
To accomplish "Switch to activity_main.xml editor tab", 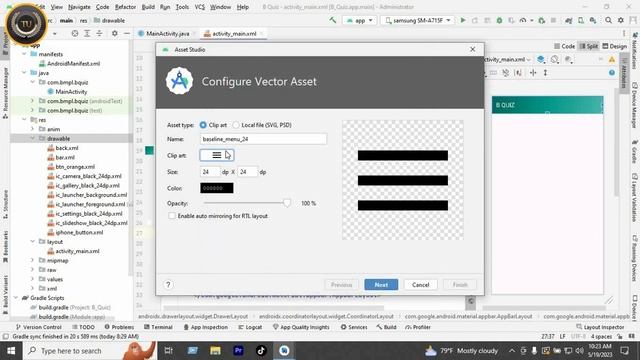I will coord(234,33).
